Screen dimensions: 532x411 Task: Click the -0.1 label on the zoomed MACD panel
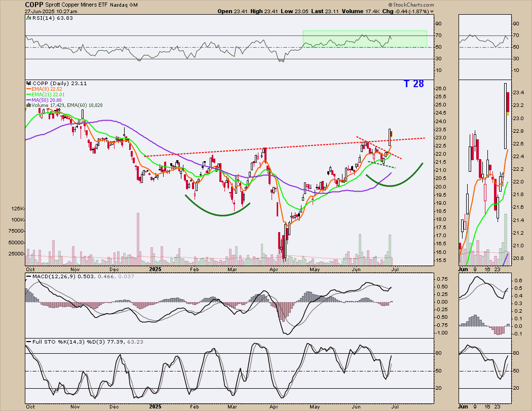click(x=517, y=333)
